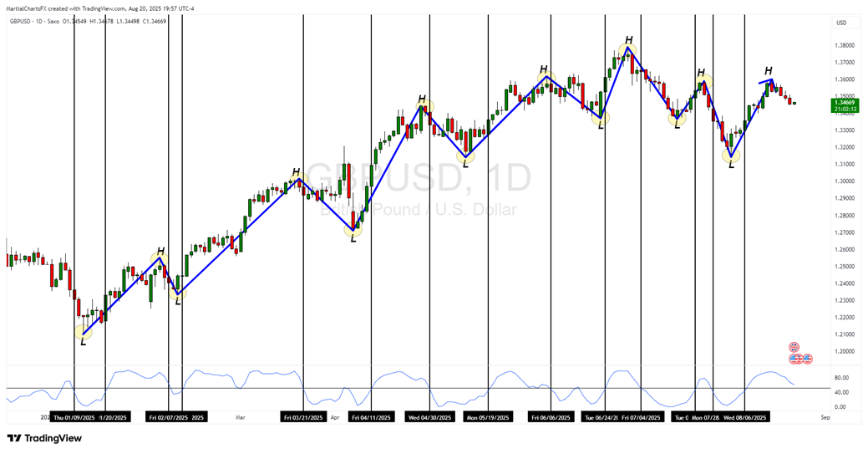868x454 pixels.
Task: Click the green current price label 1.34669
Action: pyautogui.click(x=846, y=105)
